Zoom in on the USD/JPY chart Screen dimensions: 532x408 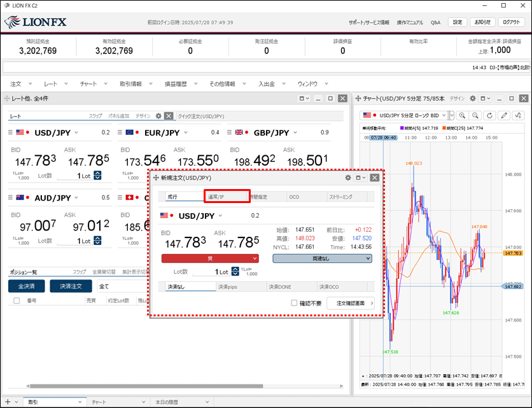(462, 115)
